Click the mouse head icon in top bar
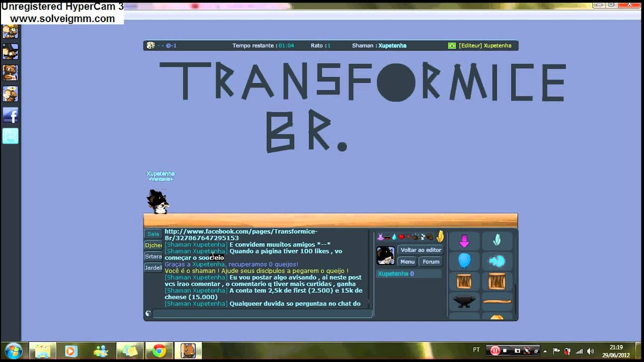The image size is (644, 362). 150,45
